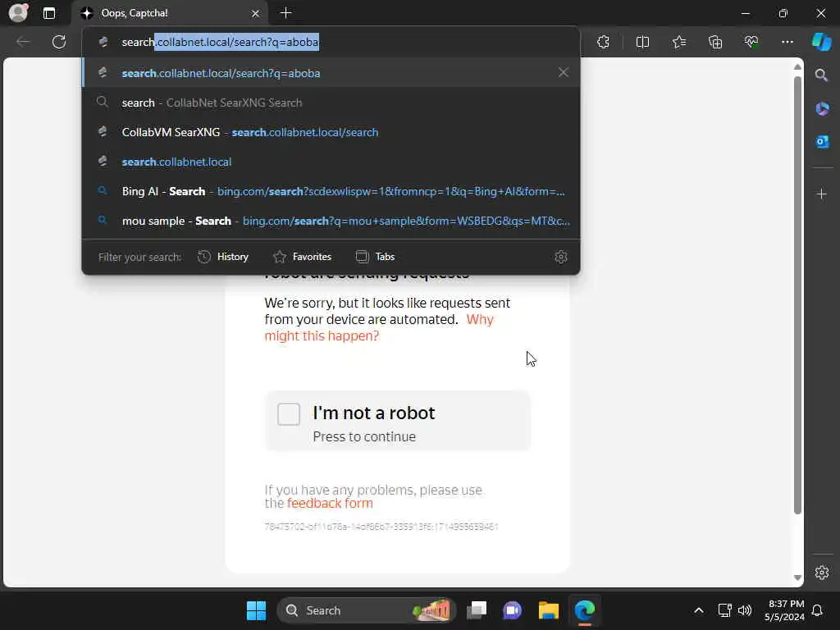Open a new tab with plus button
The image size is (840, 630).
pos(286,13)
